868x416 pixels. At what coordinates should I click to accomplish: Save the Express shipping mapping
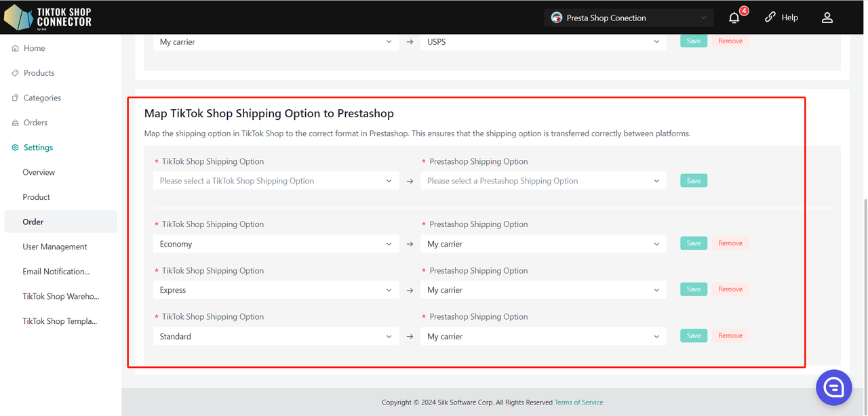tap(694, 289)
